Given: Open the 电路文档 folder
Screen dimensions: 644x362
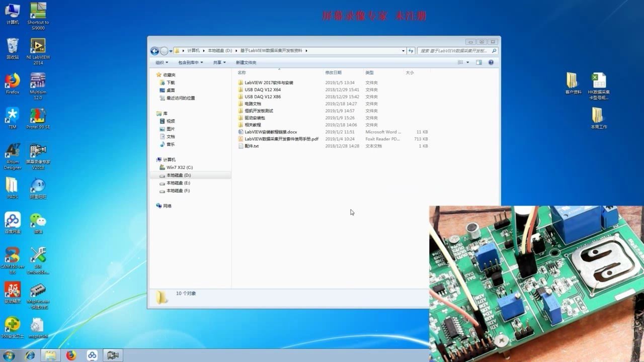Looking at the screenshot, I should (x=250, y=104).
